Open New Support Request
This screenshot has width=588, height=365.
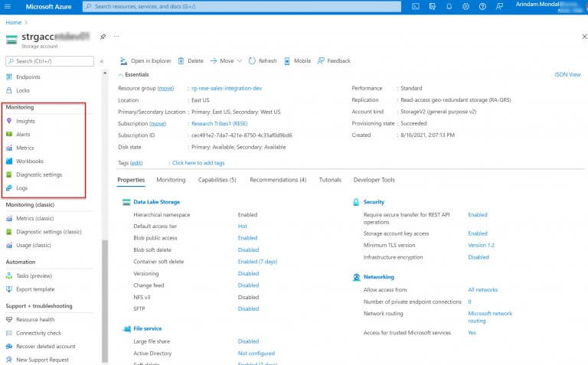pyautogui.click(x=42, y=360)
